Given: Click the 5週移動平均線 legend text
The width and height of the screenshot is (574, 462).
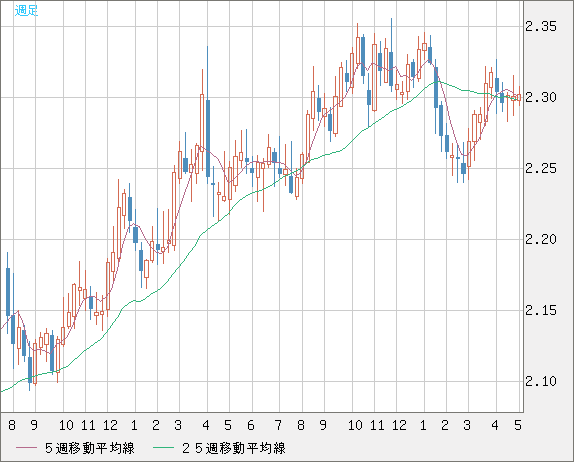Looking at the screenshot, I should click(x=90, y=448).
